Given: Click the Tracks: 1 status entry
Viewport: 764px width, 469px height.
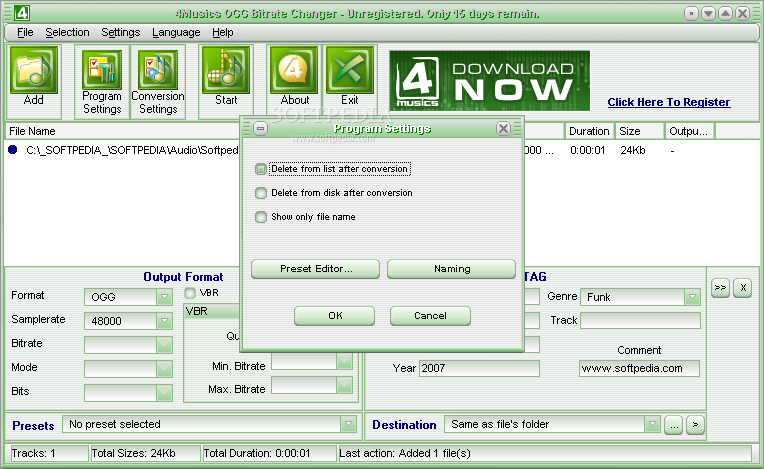Looking at the screenshot, I should point(48,453).
